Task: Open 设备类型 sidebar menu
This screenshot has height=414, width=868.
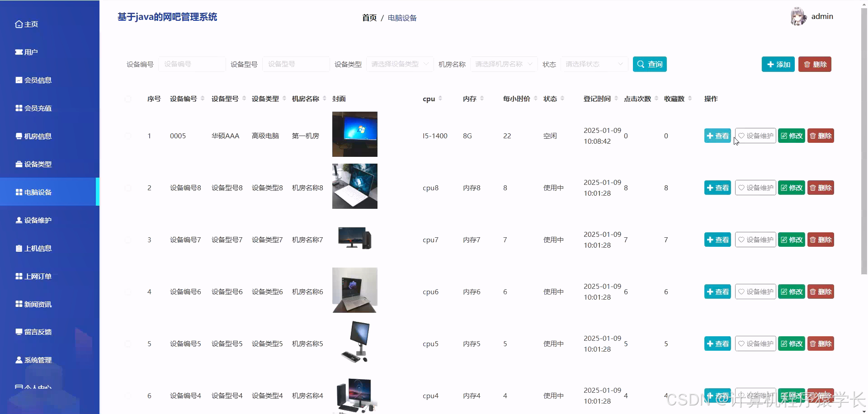Action: click(x=33, y=164)
